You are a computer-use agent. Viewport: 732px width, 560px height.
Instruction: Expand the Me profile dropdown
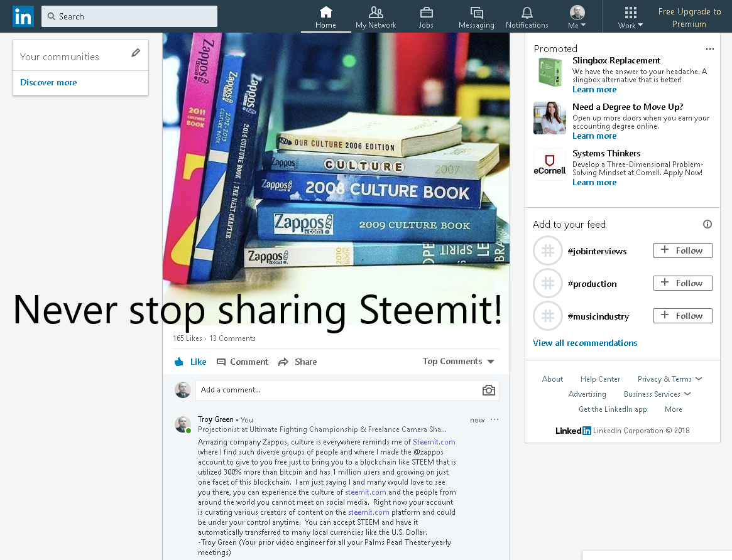click(577, 17)
